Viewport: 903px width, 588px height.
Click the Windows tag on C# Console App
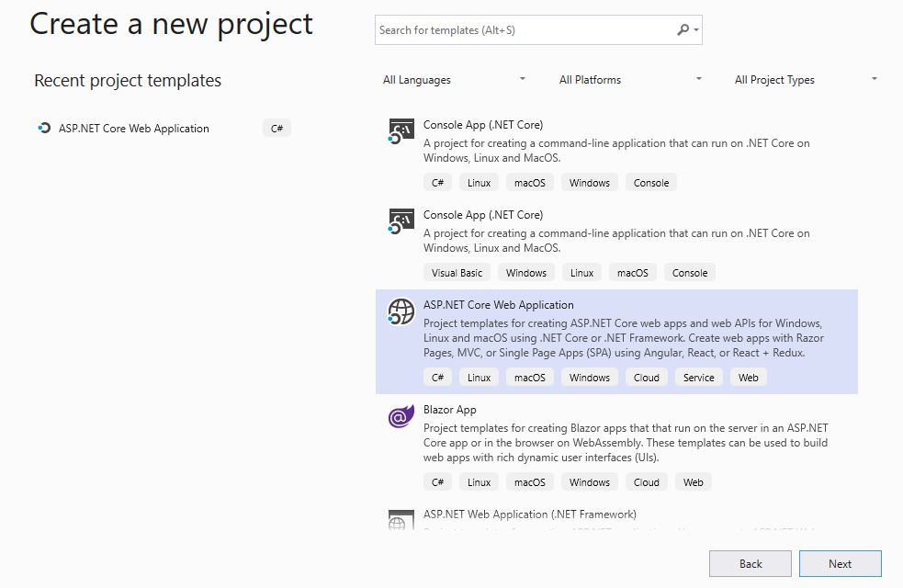[589, 183]
